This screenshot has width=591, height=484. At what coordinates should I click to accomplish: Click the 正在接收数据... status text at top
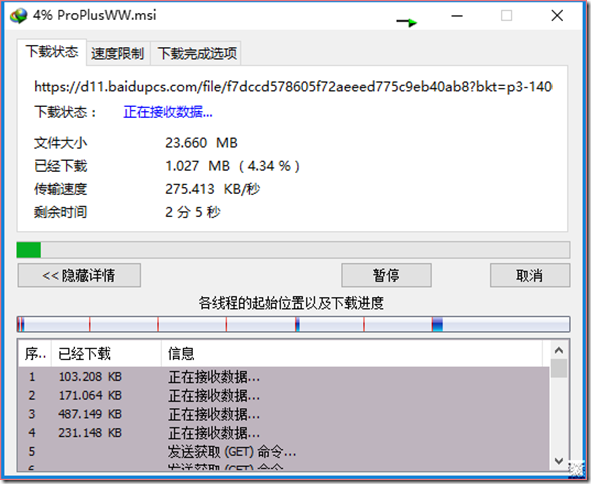tap(168, 112)
